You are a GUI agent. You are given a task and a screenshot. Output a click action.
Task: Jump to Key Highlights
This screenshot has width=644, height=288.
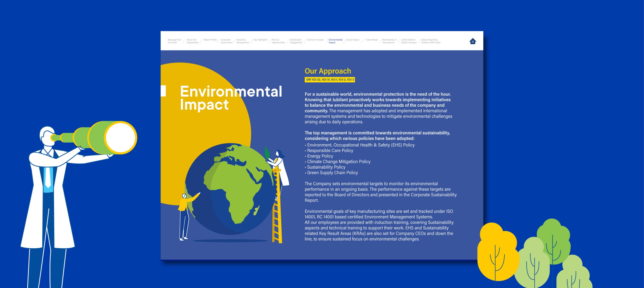260,40
